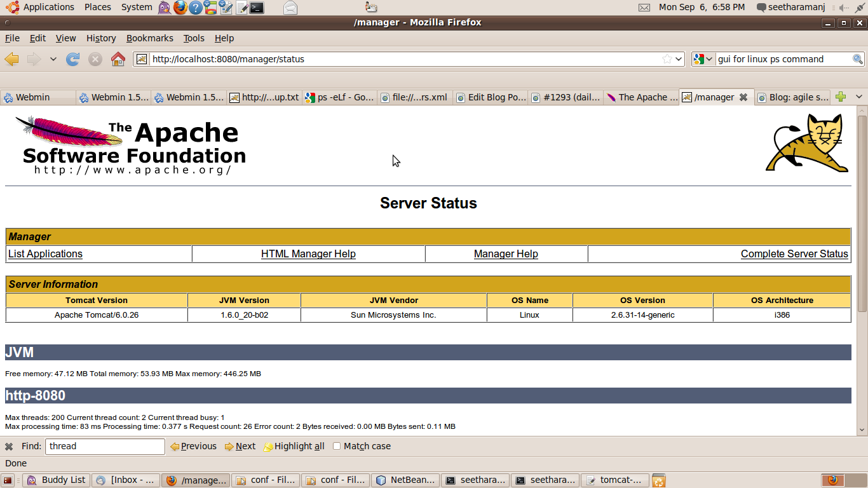Click the search magnifier icon
This screenshot has height=488, width=868.
858,59
